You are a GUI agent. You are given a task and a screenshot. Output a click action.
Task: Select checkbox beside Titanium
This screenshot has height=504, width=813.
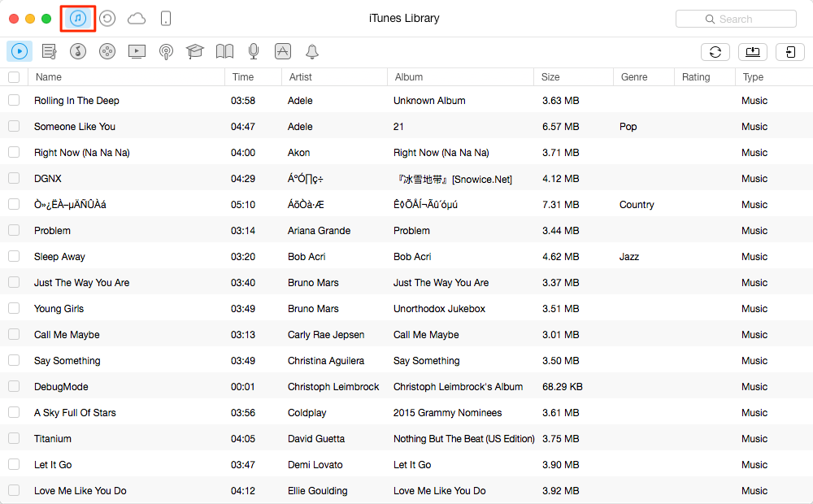click(14, 438)
